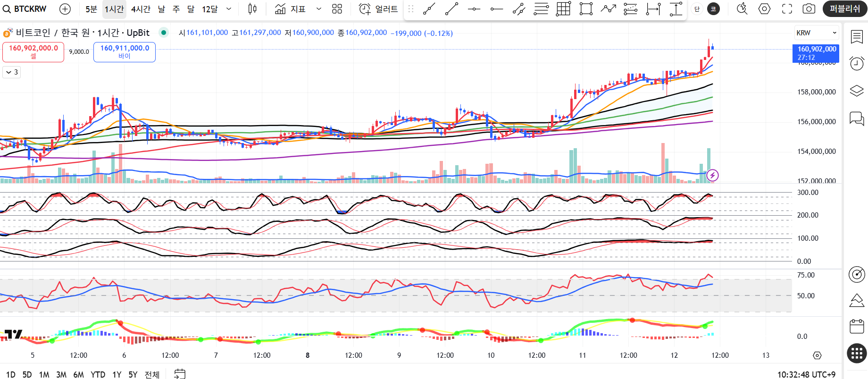Image resolution: width=868 pixels, height=379 pixels.
Task: Select the 날 daily interval
Action: coord(162,9)
